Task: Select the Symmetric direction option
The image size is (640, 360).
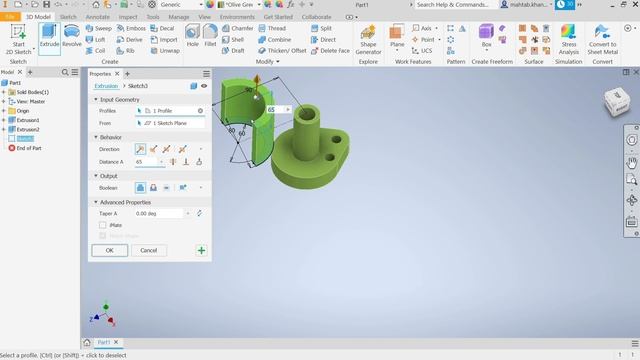Action: point(167,149)
